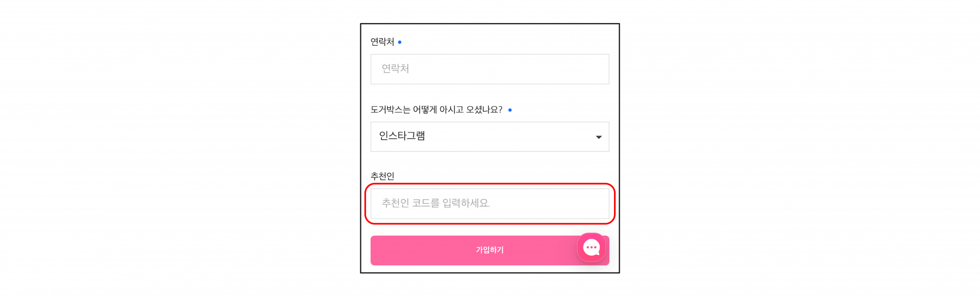The width and height of the screenshot is (980, 297).
Task: Open the 도거박스 referral source dropdown
Action: click(x=490, y=136)
